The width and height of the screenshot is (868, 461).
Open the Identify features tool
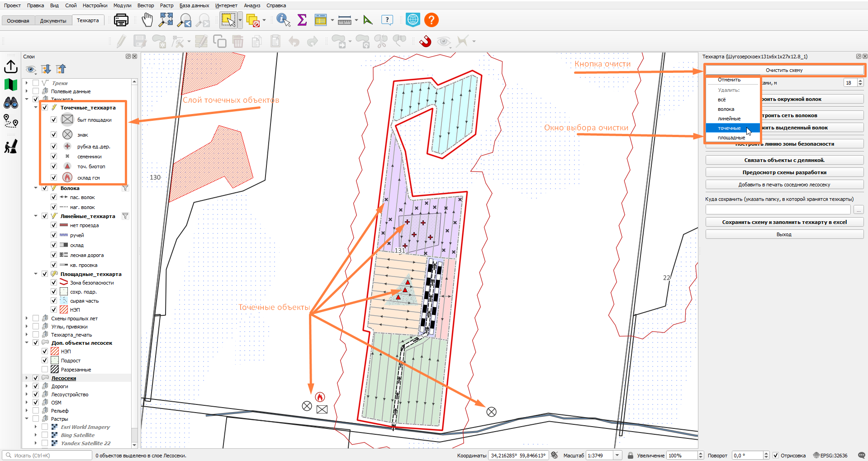point(283,20)
